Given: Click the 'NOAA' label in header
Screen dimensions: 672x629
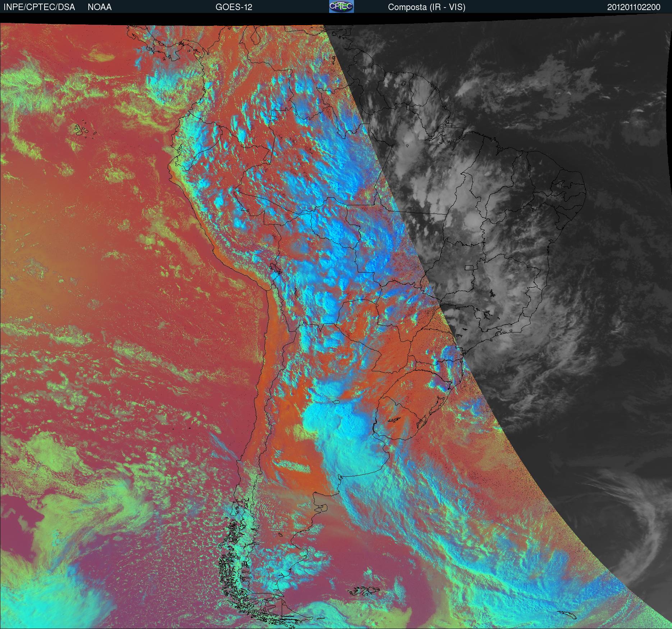Looking at the screenshot, I should [100, 7].
